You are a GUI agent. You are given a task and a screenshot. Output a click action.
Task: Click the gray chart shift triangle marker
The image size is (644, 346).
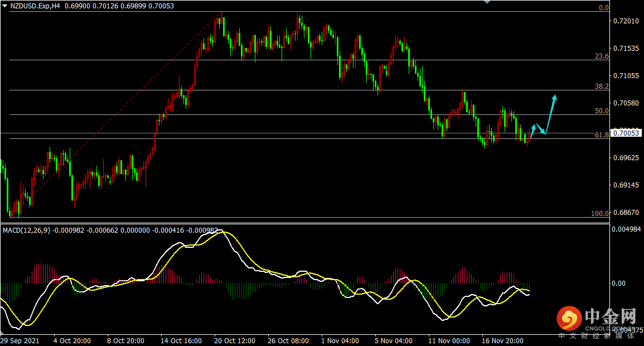pyautogui.click(x=488, y=2)
